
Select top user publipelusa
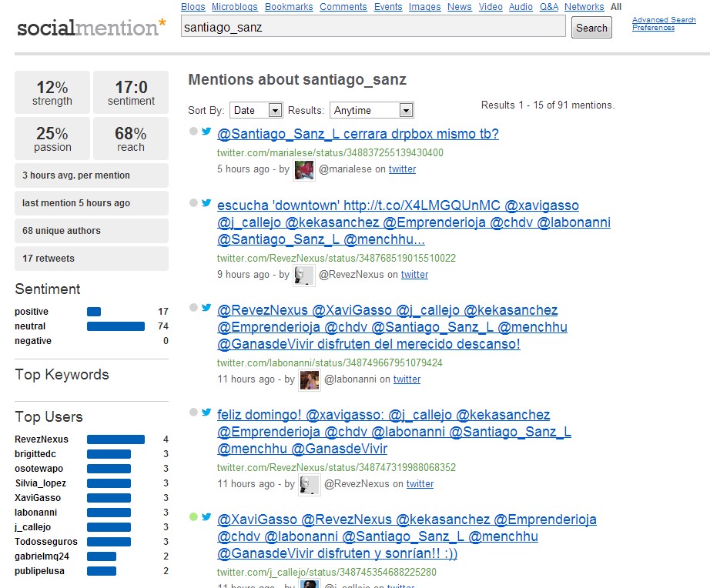tap(39, 571)
